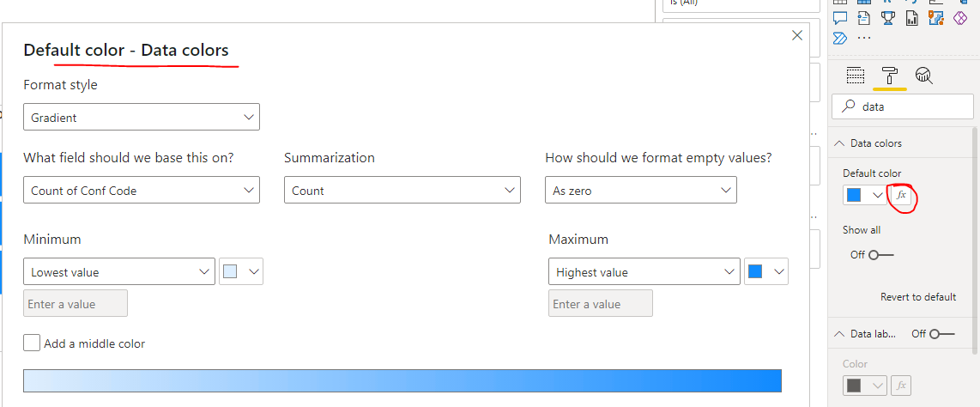
Task: Click the 'What field should we base this on?' label
Action: [x=128, y=157]
